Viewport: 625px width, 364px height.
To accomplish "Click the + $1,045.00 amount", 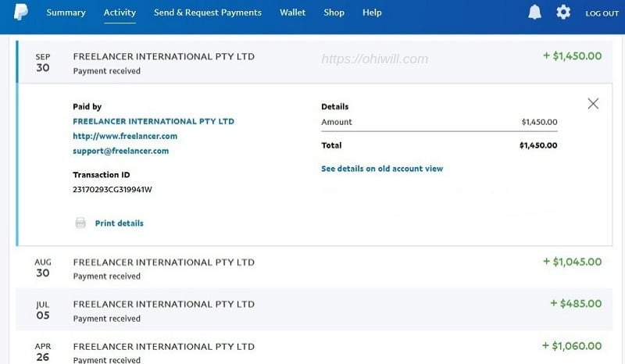I will pyautogui.click(x=573, y=262).
